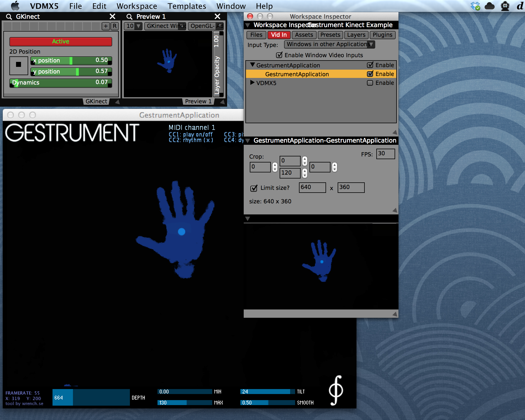
Task: Enable the VDMX5 window input
Action: pyautogui.click(x=370, y=83)
